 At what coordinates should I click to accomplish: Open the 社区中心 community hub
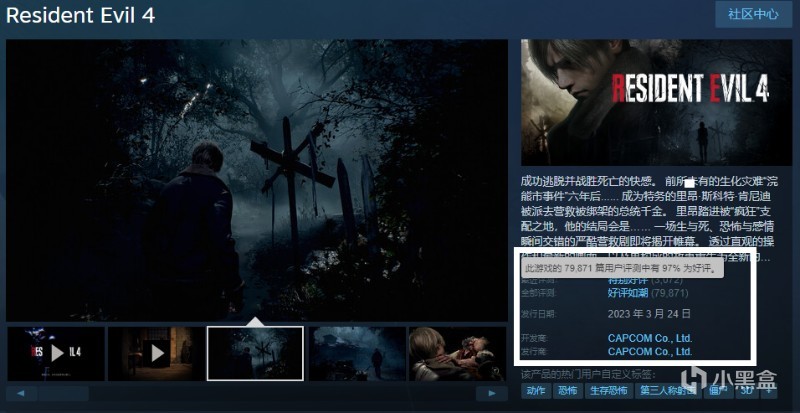point(753,14)
